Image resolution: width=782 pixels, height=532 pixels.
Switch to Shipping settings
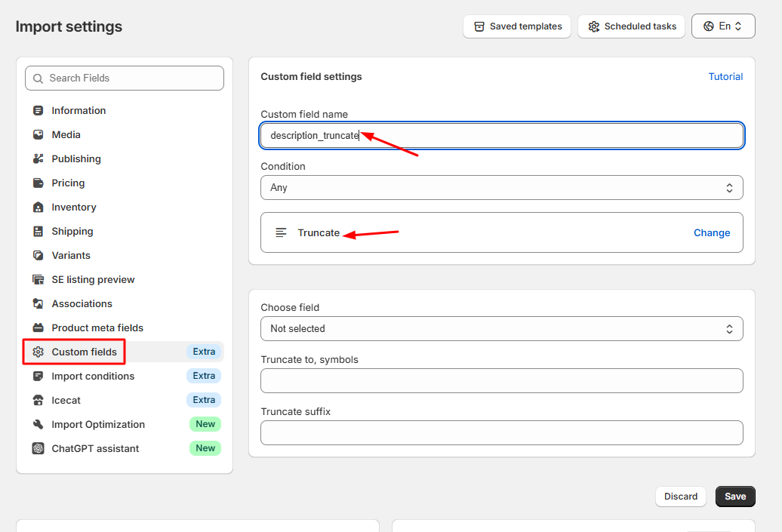tap(72, 232)
